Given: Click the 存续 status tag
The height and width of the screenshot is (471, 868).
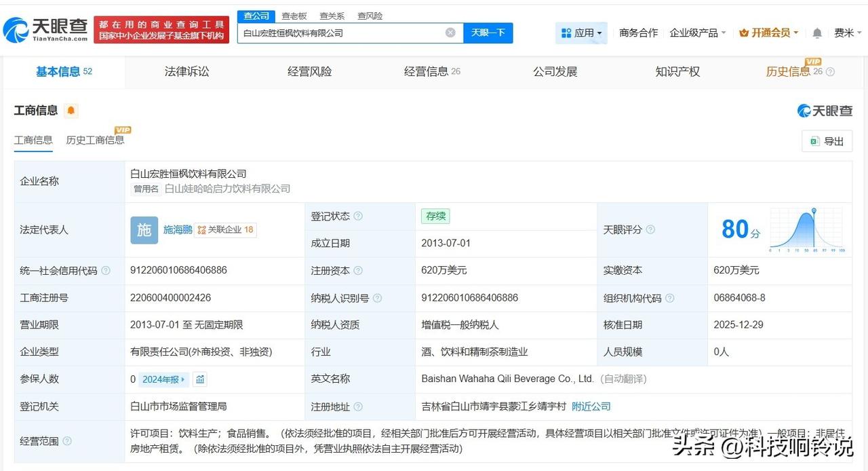Looking at the screenshot, I should pos(435,216).
